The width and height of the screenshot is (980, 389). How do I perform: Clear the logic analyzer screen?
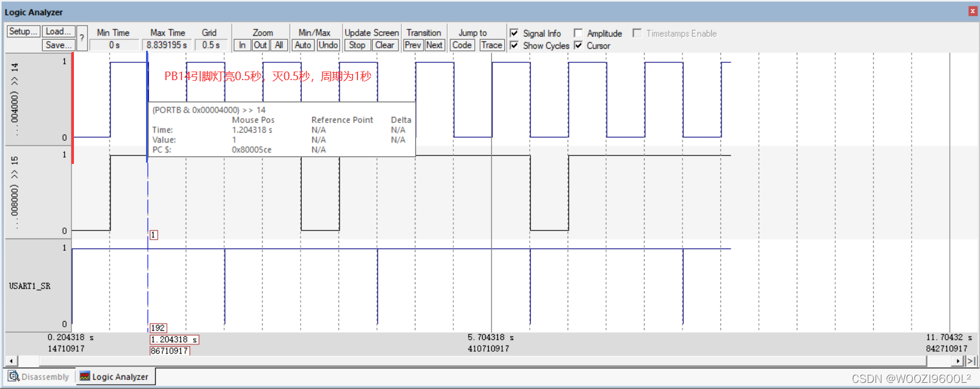coord(385,45)
